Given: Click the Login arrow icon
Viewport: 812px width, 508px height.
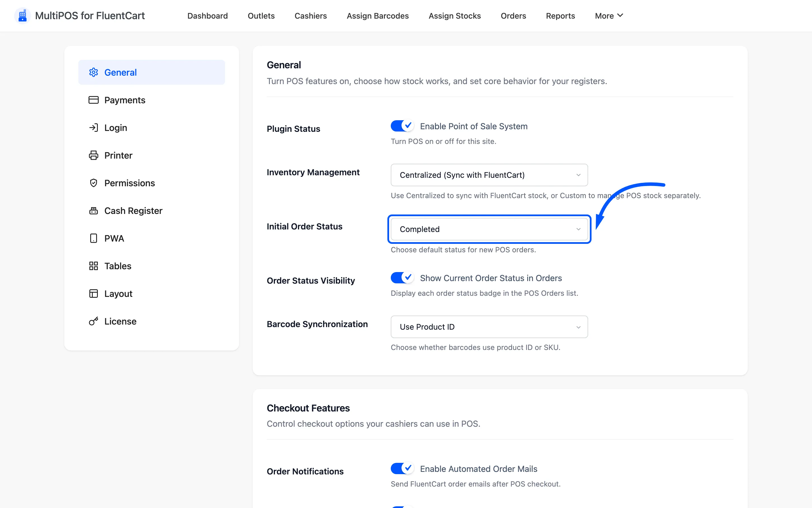Looking at the screenshot, I should (93, 128).
